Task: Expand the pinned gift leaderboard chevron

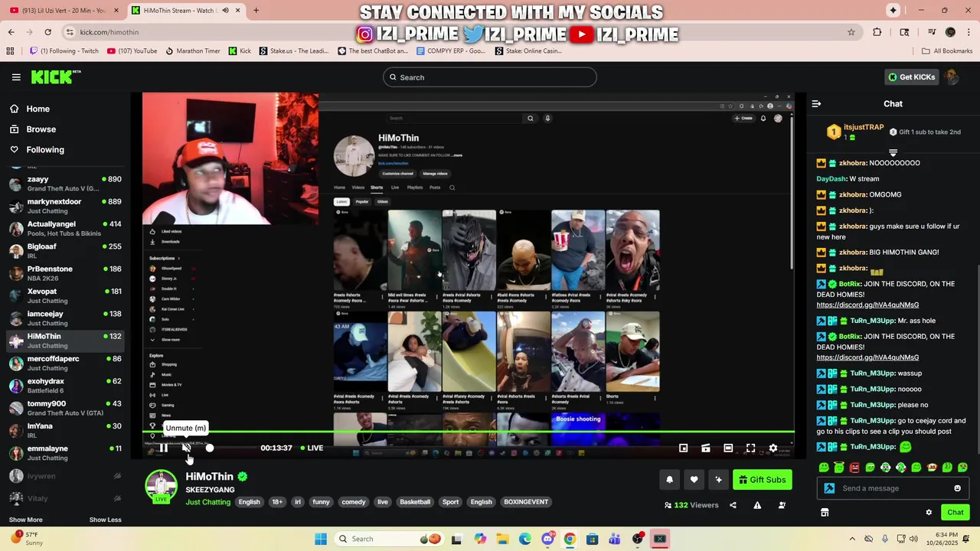Action: click(893, 153)
